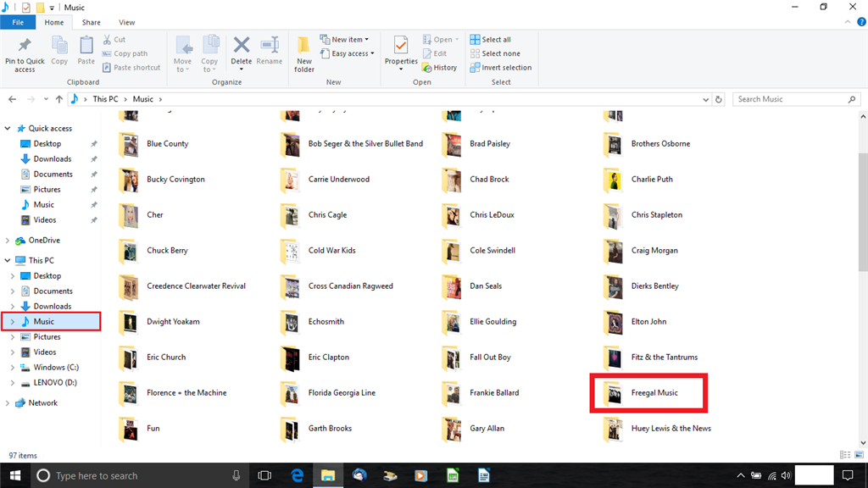Select Pictures under This PC
868x488 pixels.
tap(47, 337)
